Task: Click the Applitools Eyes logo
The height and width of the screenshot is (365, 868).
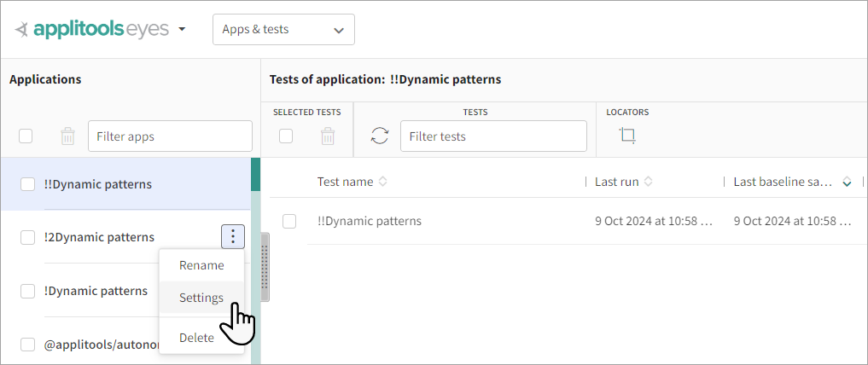Action: point(93,29)
